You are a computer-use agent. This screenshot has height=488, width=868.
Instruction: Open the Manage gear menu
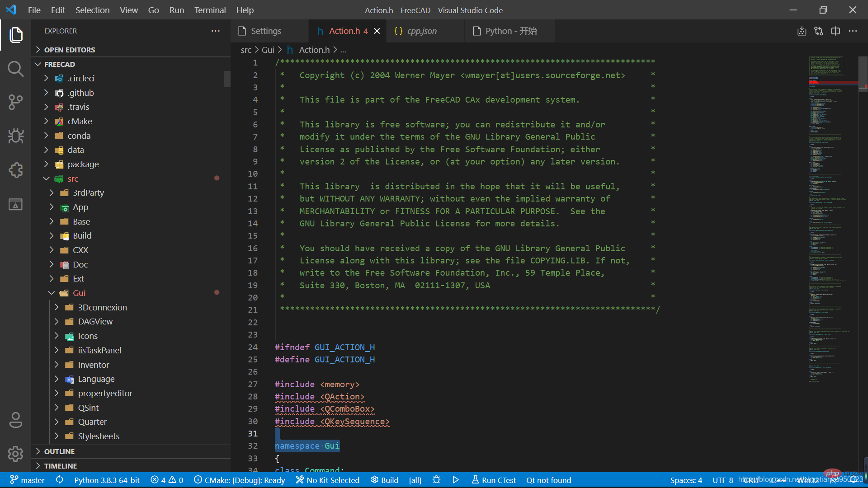tap(15, 454)
